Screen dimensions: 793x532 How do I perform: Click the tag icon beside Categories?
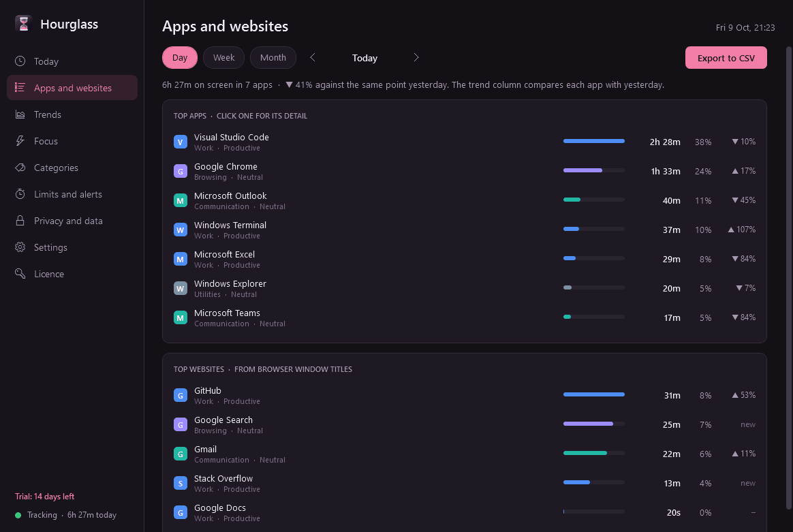pyautogui.click(x=20, y=168)
